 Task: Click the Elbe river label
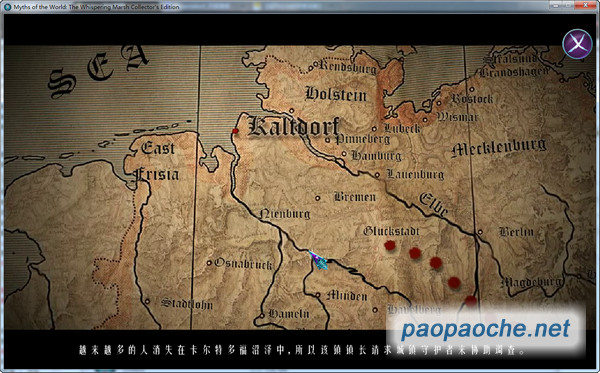[x=433, y=204]
